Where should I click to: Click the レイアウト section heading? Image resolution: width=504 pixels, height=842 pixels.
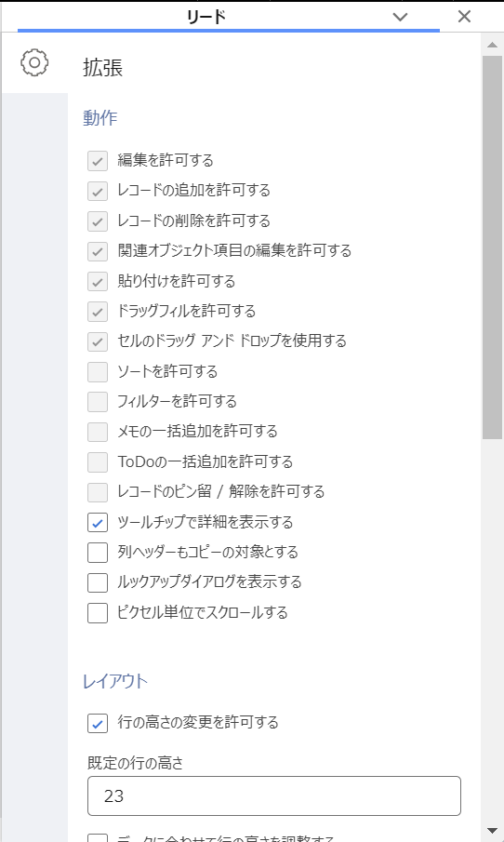(115, 681)
